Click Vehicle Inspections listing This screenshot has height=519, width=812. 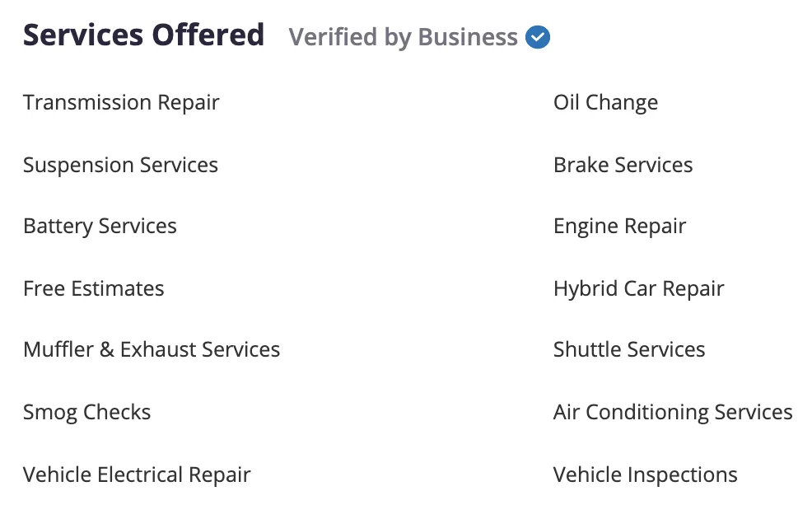point(646,475)
